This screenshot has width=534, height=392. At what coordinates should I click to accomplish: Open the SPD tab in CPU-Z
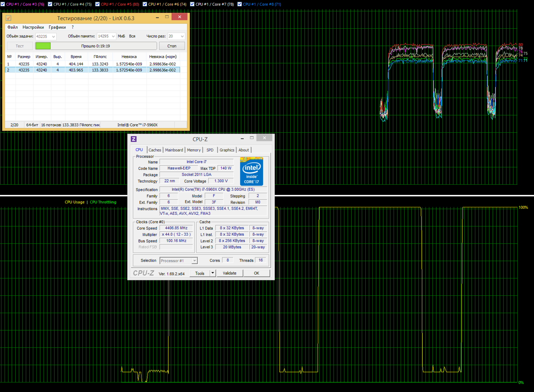[210, 150]
